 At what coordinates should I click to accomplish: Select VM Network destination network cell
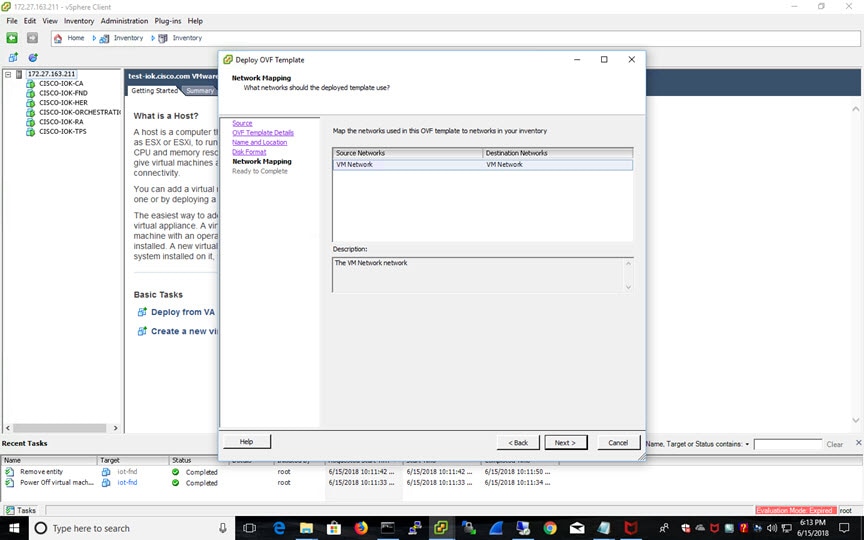pos(558,164)
